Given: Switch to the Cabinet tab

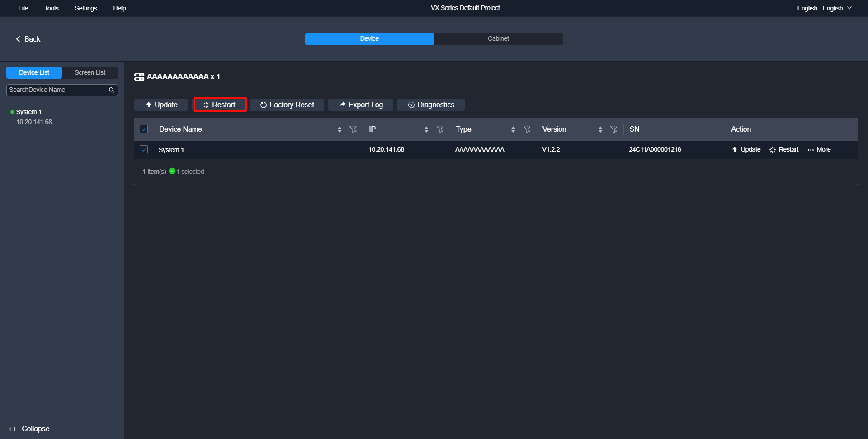Looking at the screenshot, I should tap(498, 39).
